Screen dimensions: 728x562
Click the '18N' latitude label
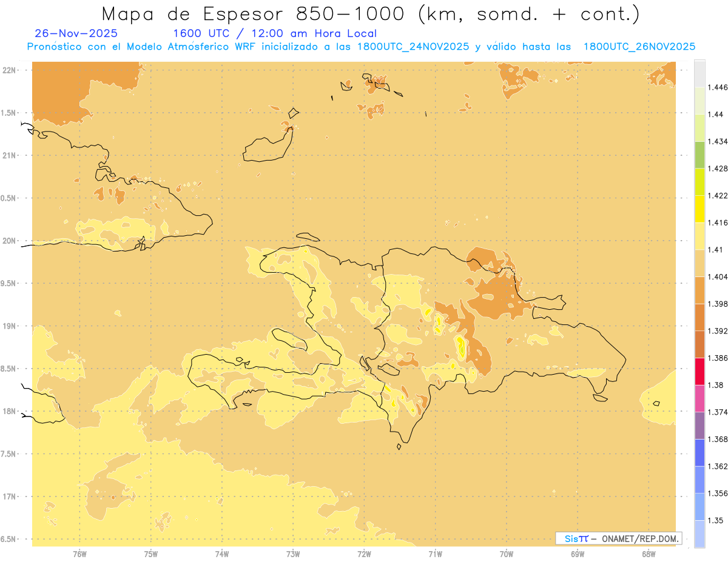[x=9, y=411]
